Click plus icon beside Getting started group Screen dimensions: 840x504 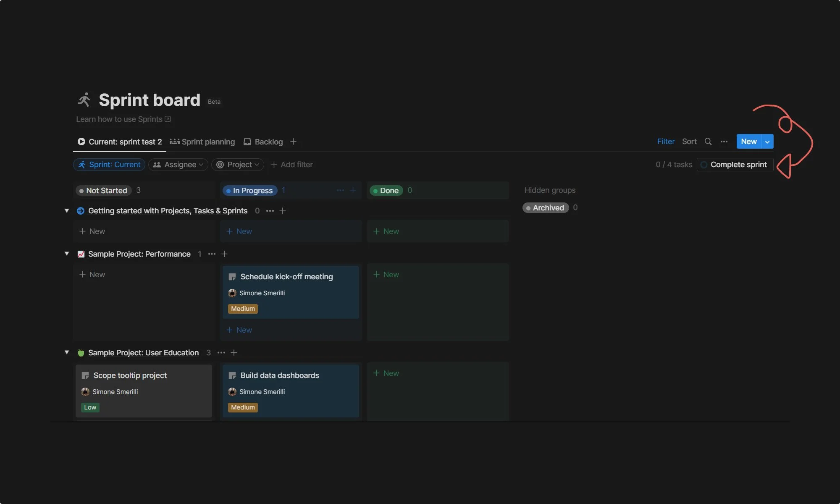click(x=283, y=211)
